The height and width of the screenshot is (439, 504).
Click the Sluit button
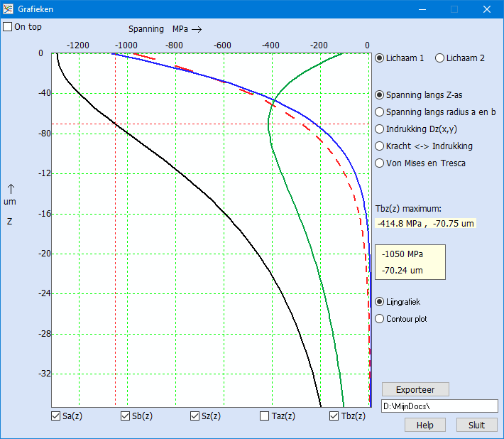[x=476, y=426]
